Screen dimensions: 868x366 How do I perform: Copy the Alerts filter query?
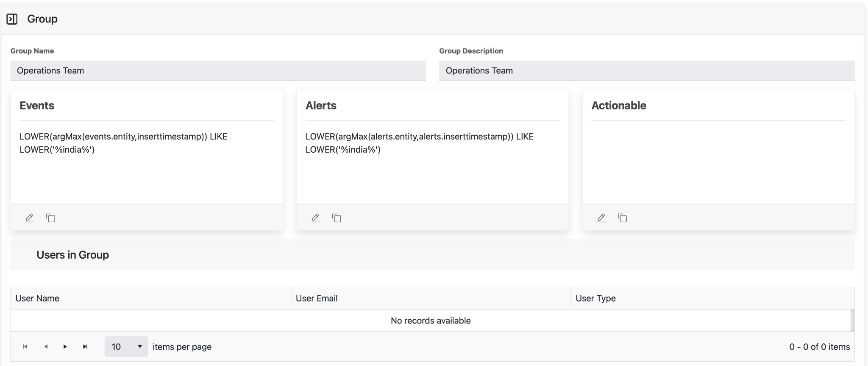(337, 218)
